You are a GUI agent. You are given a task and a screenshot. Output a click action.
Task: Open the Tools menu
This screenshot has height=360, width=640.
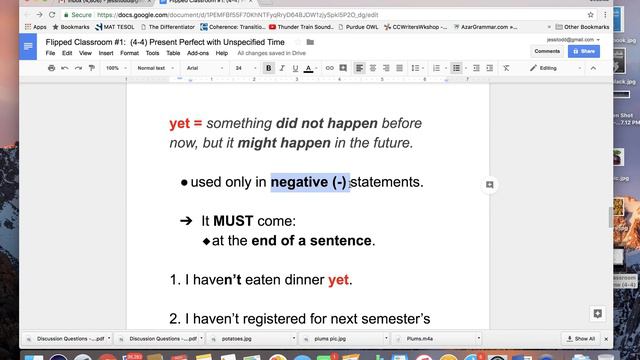coord(152,53)
